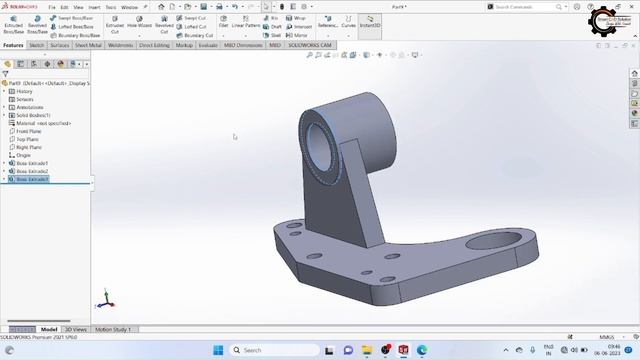Open the PropertyManager tab icon

[x=20, y=64]
